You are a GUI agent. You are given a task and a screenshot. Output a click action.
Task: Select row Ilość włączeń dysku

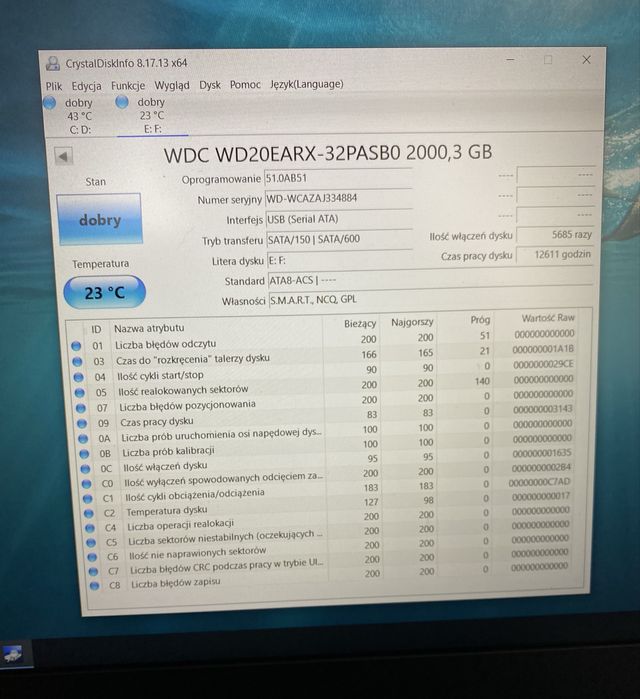327,461
